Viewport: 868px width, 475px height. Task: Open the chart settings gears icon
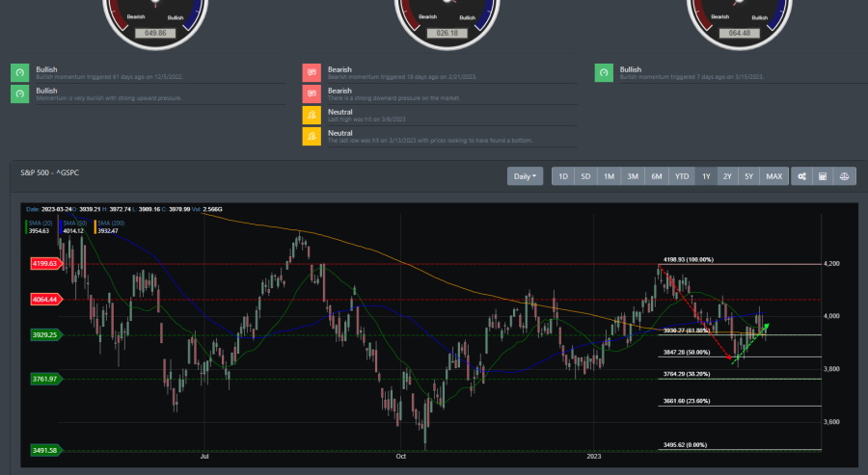[x=801, y=176]
